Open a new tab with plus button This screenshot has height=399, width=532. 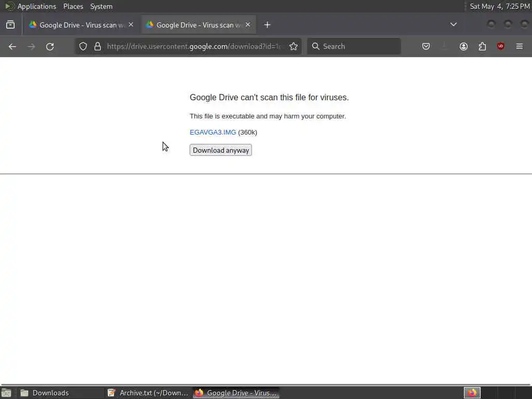[268, 25]
